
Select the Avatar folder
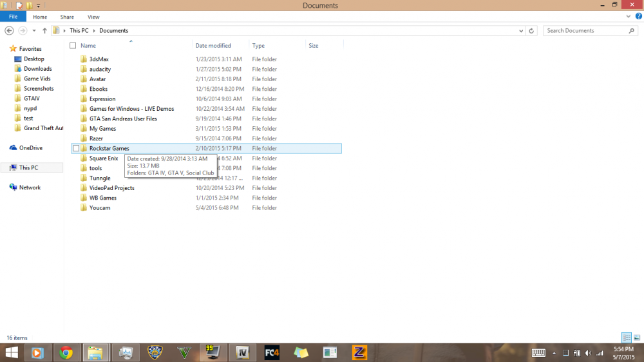point(98,79)
